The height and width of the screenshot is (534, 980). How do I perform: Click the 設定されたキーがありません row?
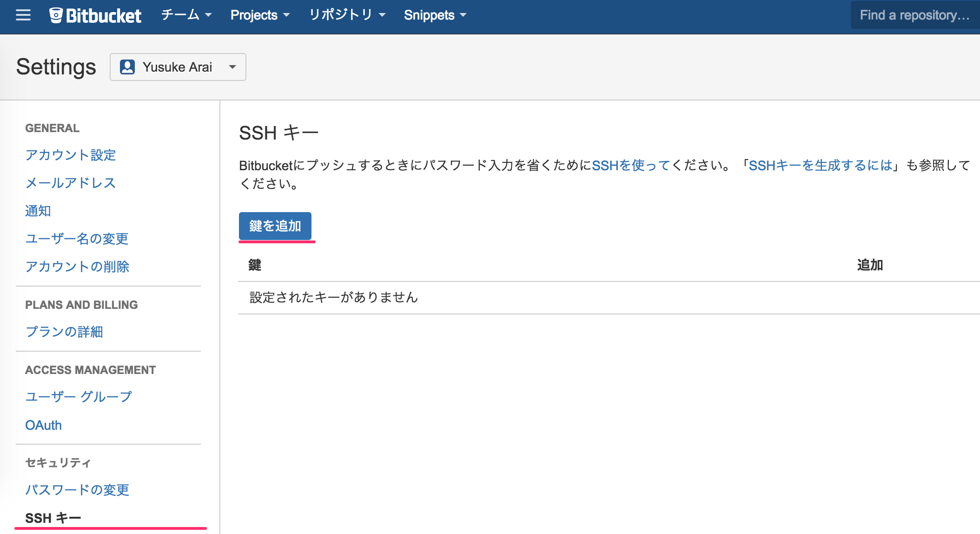tap(609, 298)
